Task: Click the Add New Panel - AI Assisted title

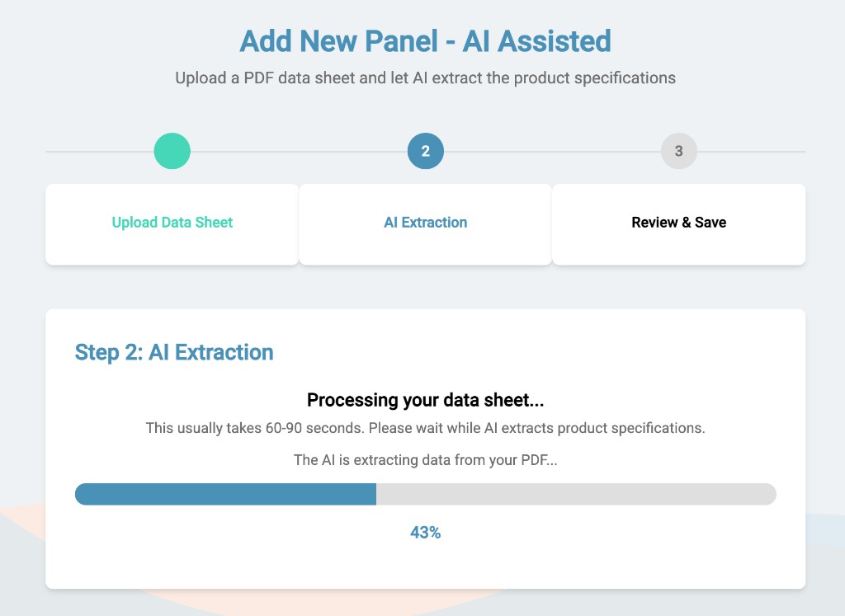Action: tap(425, 40)
